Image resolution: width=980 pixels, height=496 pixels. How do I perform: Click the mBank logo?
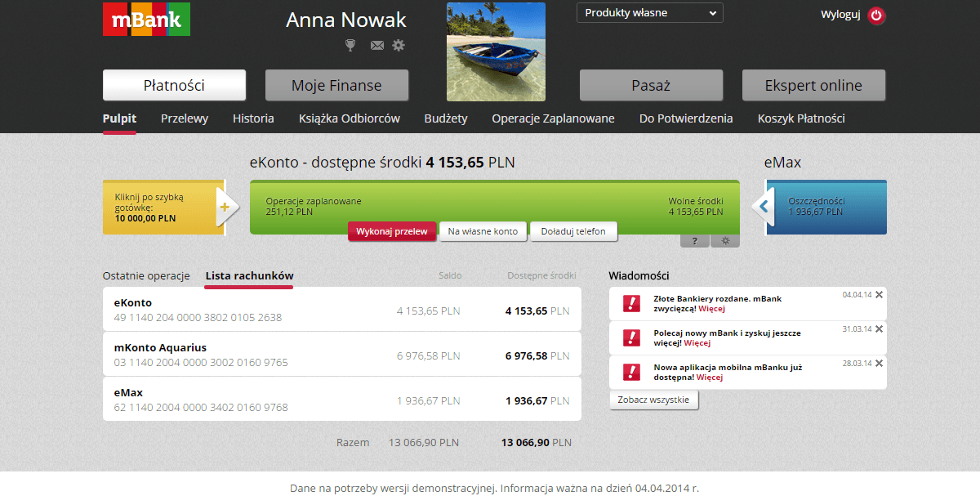click(146, 20)
